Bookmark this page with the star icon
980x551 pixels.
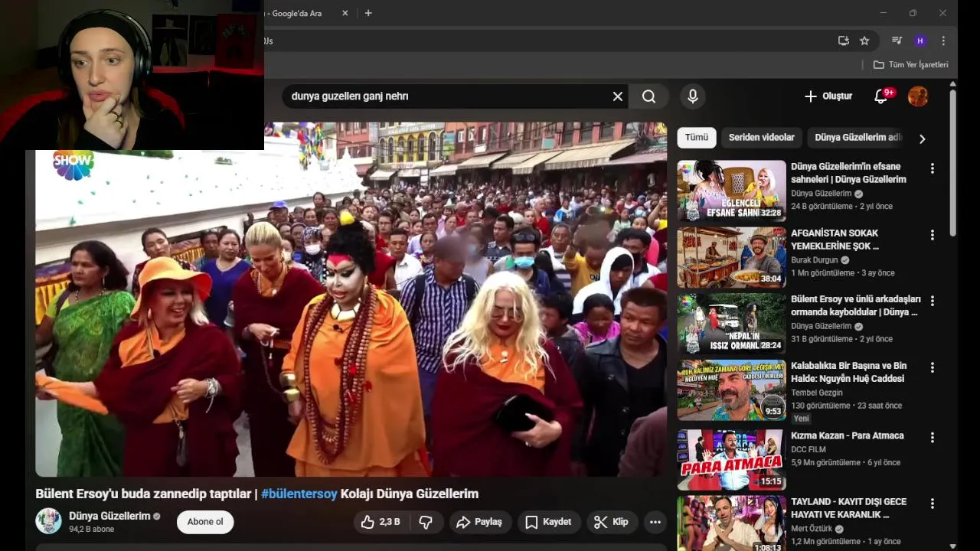pyautogui.click(x=864, y=41)
